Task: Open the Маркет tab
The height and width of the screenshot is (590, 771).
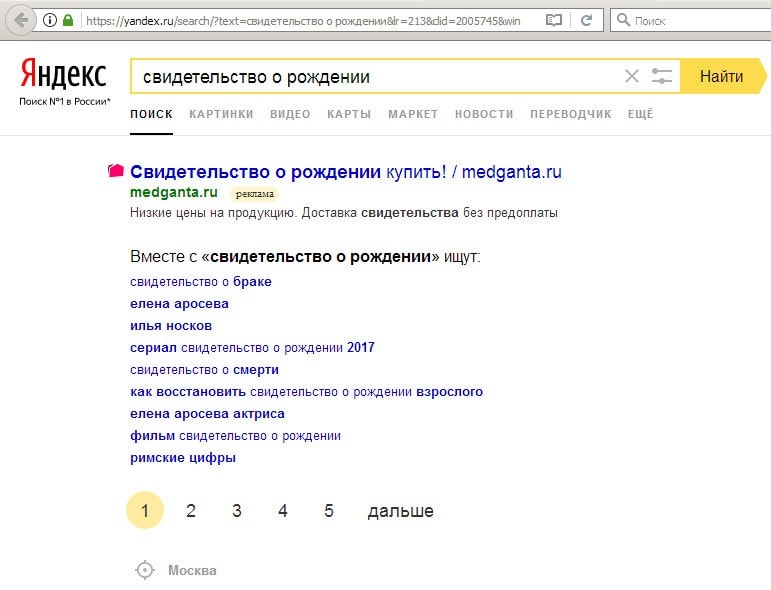Action: [x=413, y=114]
